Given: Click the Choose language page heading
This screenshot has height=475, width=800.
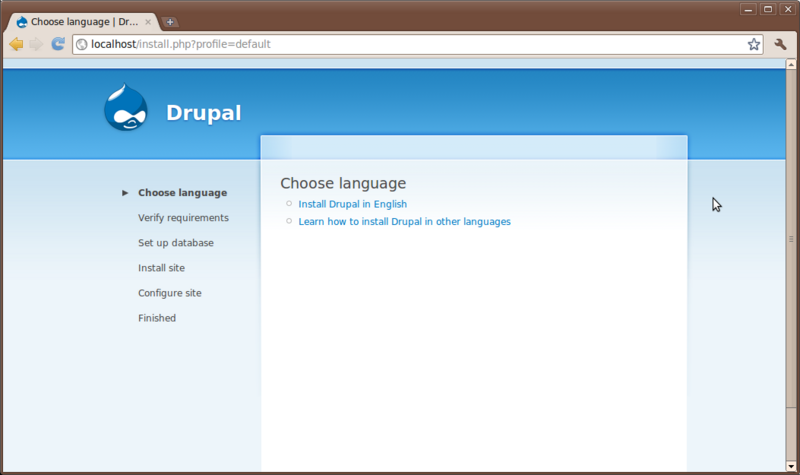Looking at the screenshot, I should tap(343, 183).
